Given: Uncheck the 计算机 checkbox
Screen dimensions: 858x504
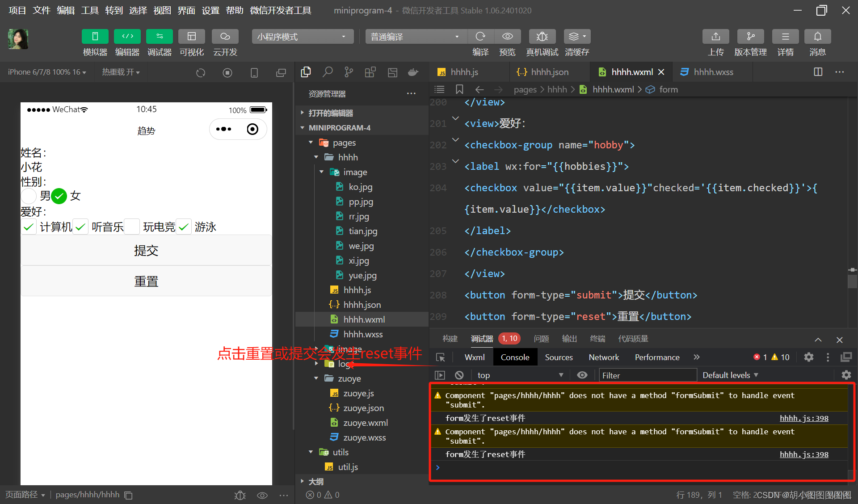Looking at the screenshot, I should coord(29,227).
